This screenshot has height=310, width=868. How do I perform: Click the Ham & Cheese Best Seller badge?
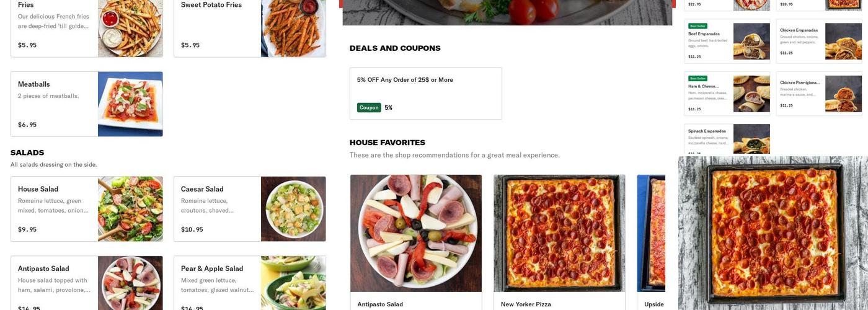[x=697, y=79]
